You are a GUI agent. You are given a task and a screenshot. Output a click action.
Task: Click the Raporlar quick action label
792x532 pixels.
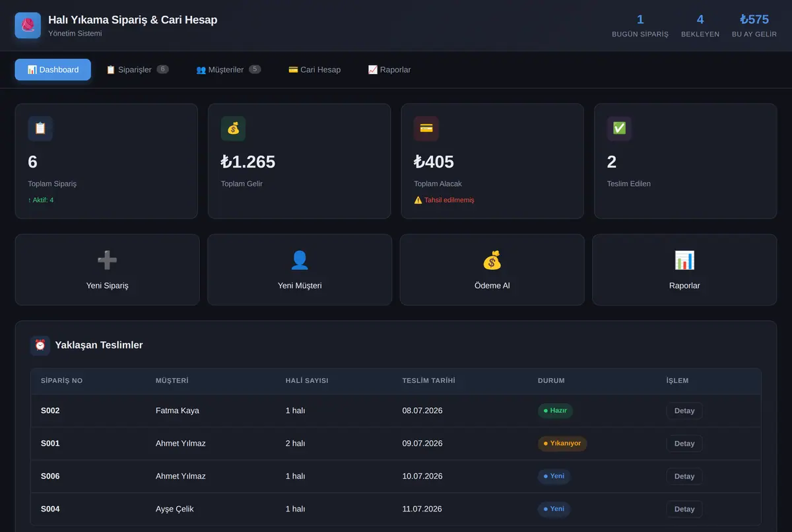(684, 286)
